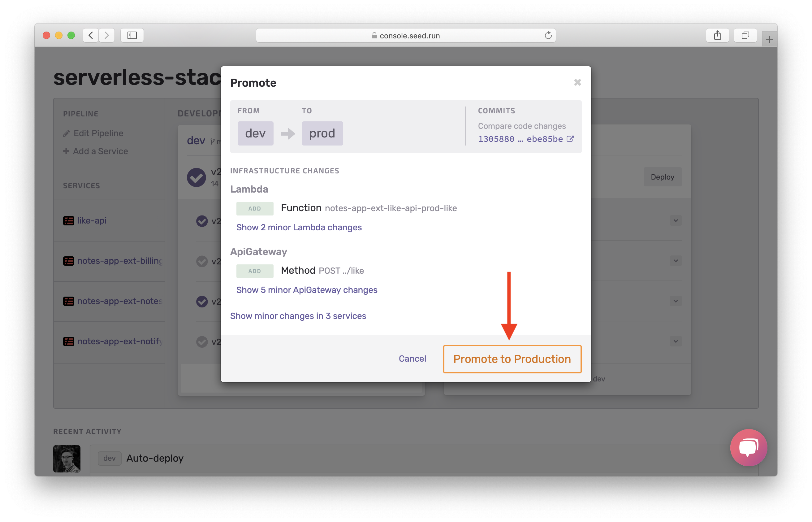Reload the page with refresh icon
This screenshot has width=812, height=522.
(548, 35)
